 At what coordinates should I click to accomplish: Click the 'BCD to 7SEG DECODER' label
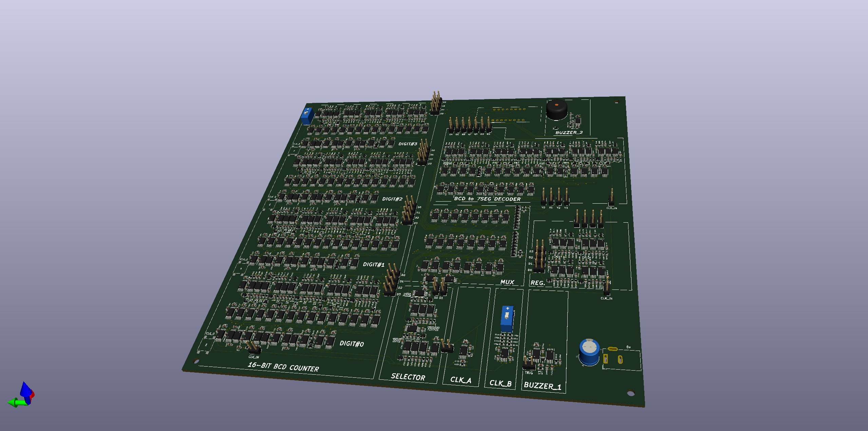point(487,199)
